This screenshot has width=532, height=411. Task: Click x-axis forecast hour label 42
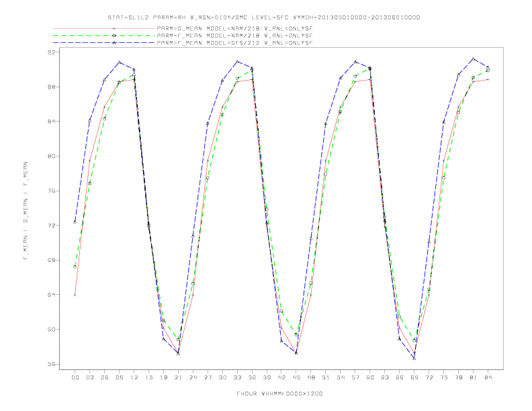pyautogui.click(x=281, y=377)
